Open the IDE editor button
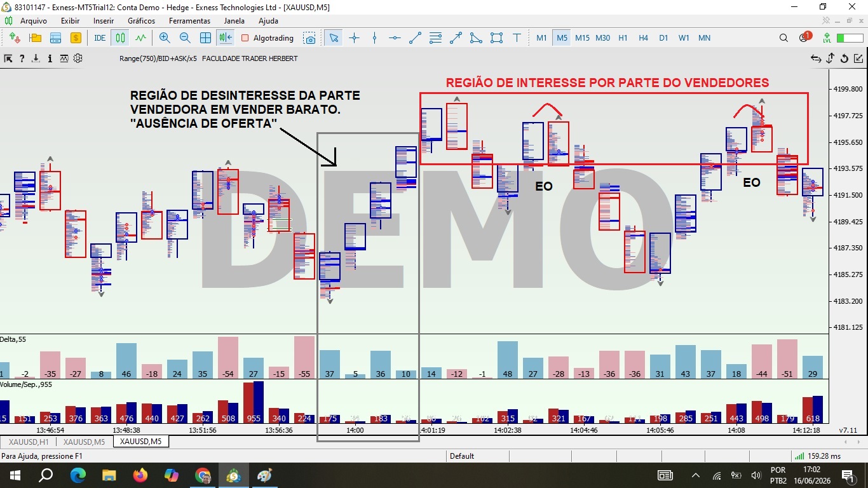868x488 pixels. point(100,38)
